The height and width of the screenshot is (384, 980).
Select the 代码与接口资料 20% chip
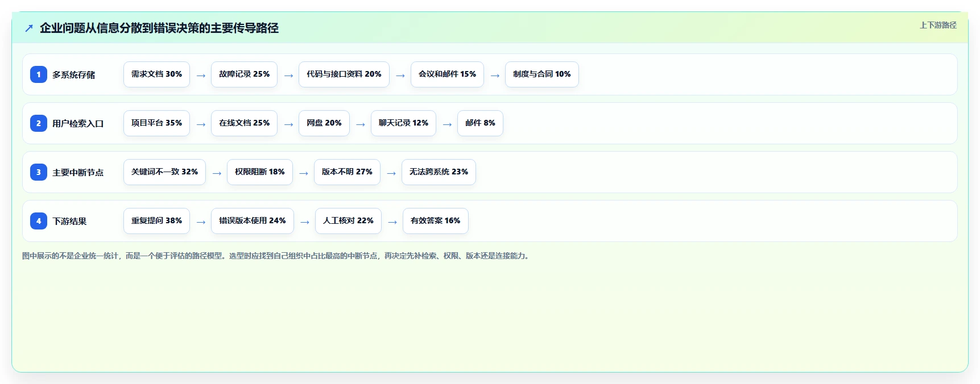point(344,74)
